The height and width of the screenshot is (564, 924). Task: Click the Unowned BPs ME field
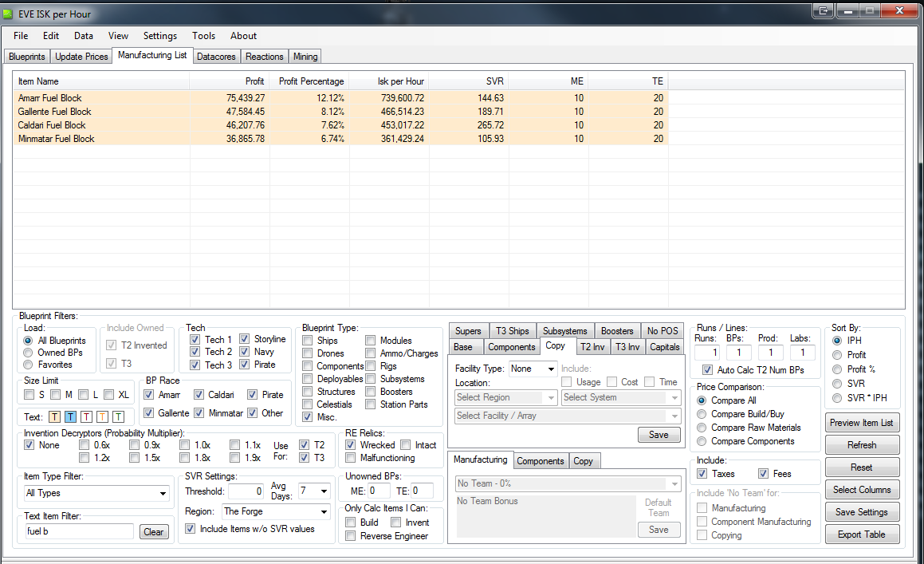(379, 491)
